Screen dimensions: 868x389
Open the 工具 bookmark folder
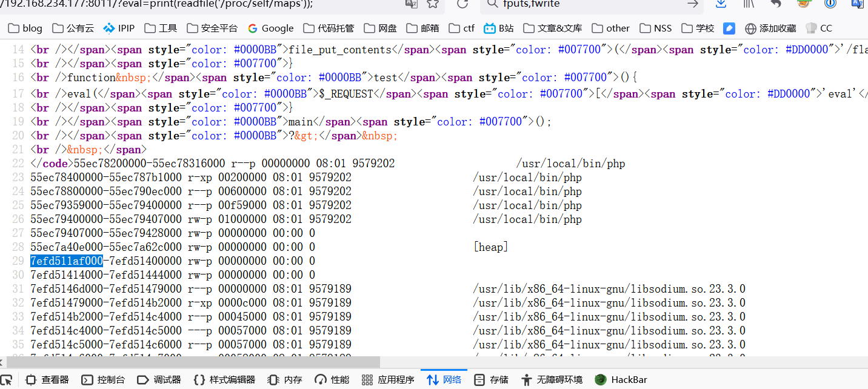pyautogui.click(x=160, y=28)
